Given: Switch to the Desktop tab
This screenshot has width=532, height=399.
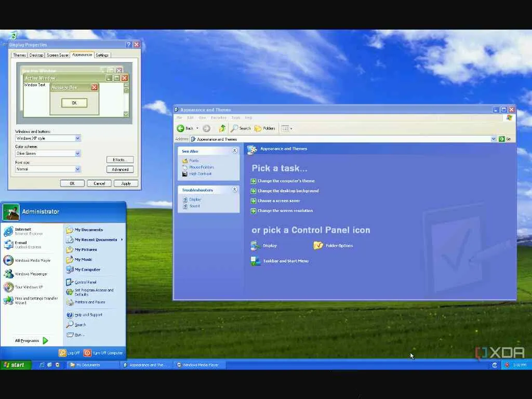Looking at the screenshot, I should click(x=36, y=55).
